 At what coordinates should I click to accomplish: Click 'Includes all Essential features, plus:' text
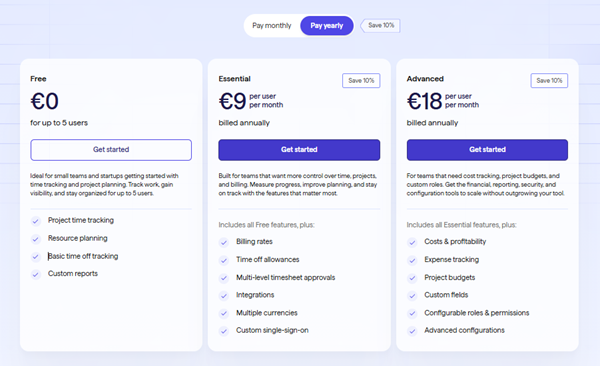[x=461, y=225]
